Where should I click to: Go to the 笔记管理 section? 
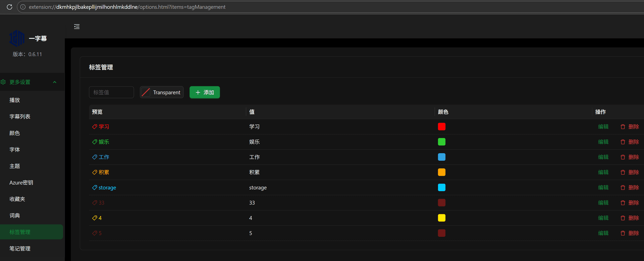click(x=20, y=249)
